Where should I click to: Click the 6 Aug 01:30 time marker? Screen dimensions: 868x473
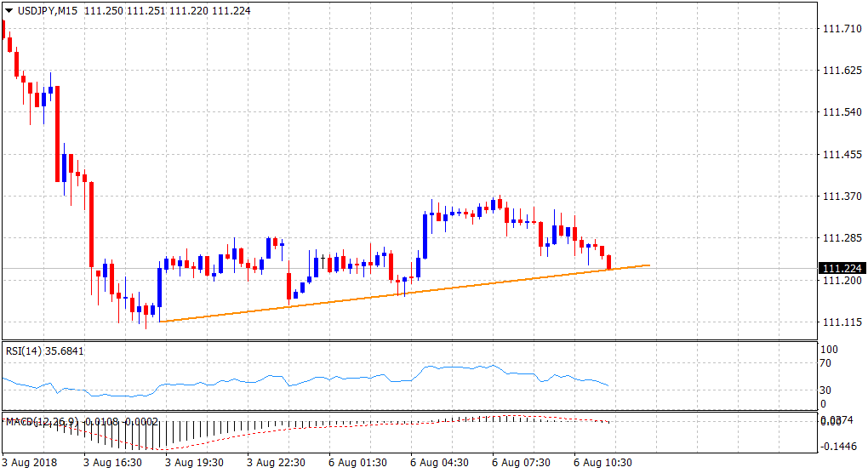click(x=357, y=464)
